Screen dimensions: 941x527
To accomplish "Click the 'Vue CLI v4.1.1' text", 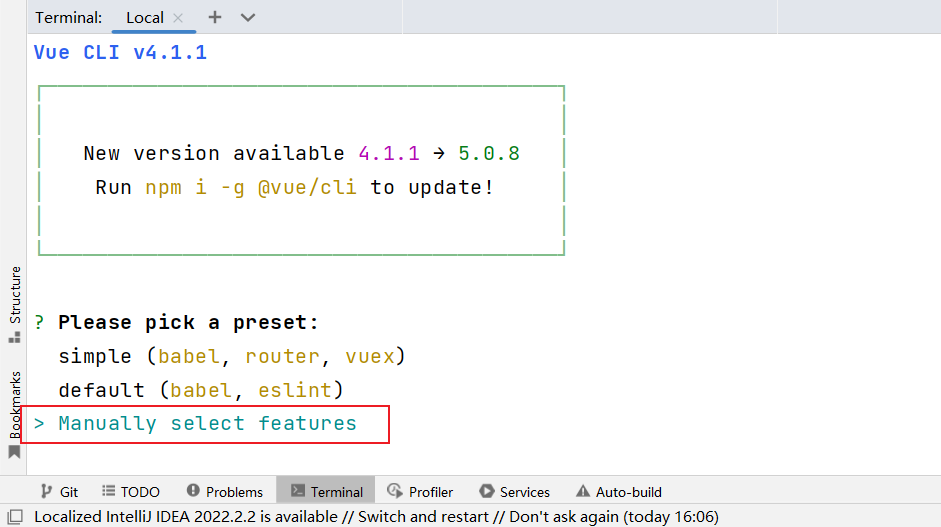I will click(120, 52).
